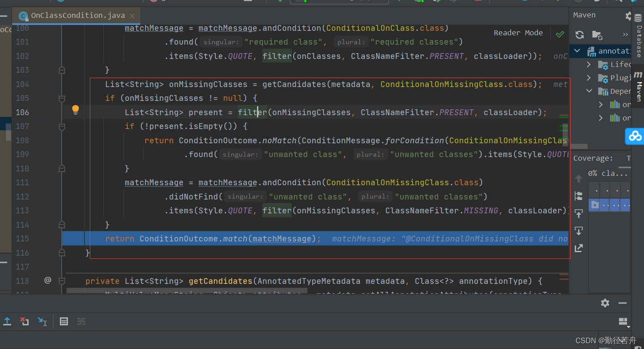The image size is (644, 349).
Task: Click Coverage go up arrow icon
Action: [579, 179]
